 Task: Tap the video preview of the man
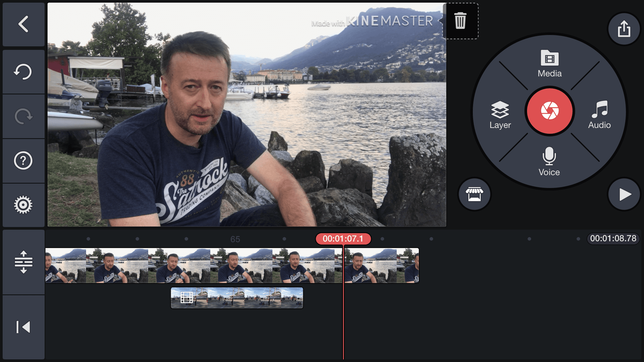click(247, 115)
